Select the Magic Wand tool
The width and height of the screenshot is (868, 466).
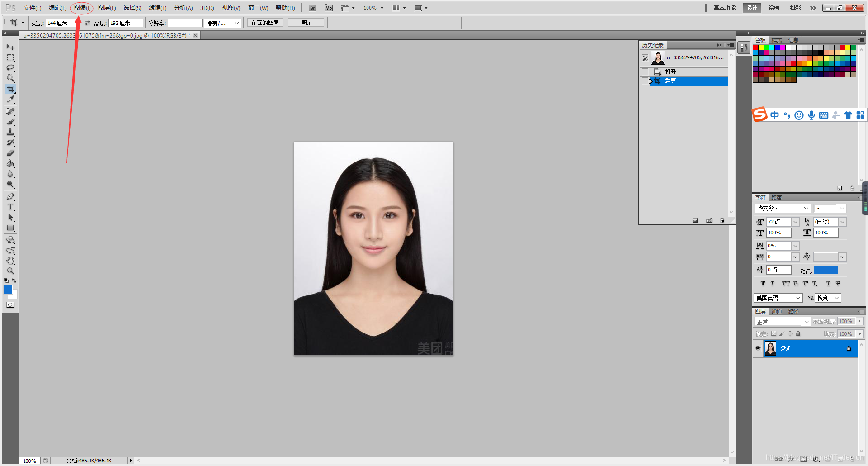pyautogui.click(x=10, y=78)
